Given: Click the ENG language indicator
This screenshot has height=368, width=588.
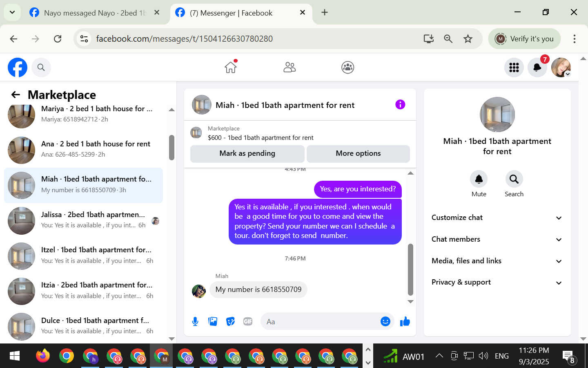Looking at the screenshot, I should 501,356.
